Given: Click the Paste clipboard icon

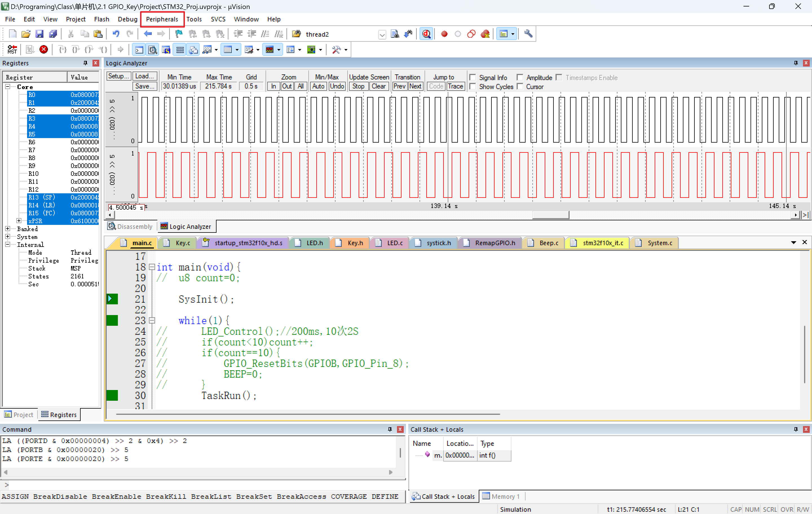Looking at the screenshot, I should click(x=98, y=34).
